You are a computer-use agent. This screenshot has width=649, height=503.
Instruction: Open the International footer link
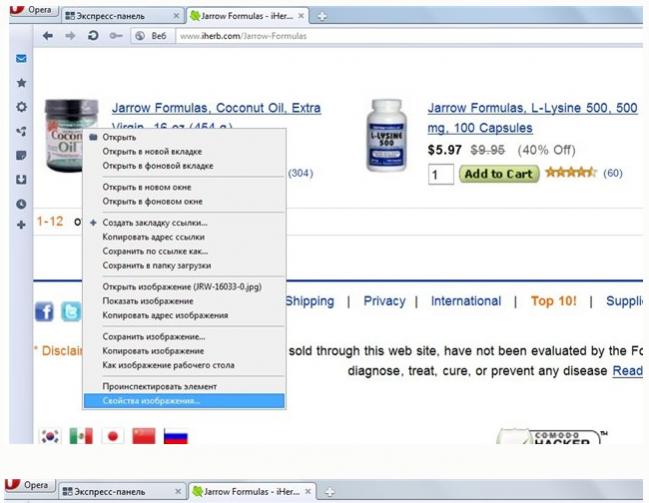coord(466,301)
